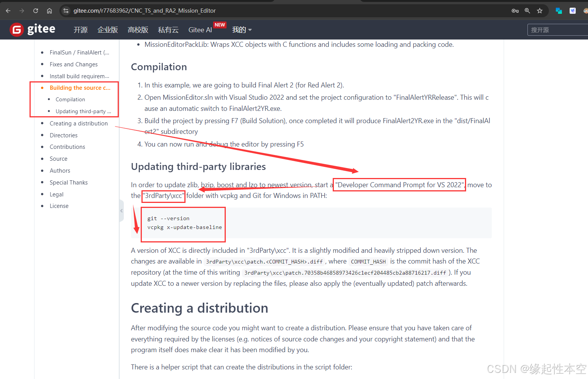
Task: Click the browser forward arrow
Action: point(21,11)
